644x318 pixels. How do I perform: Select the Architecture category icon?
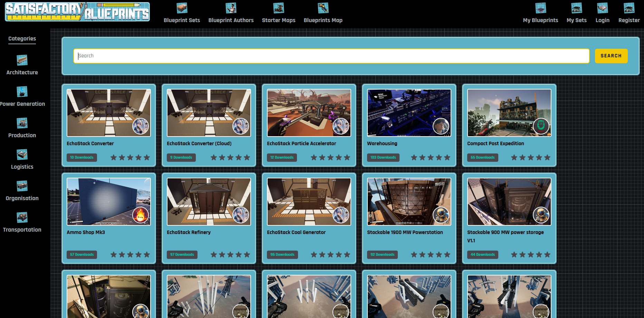pyautogui.click(x=22, y=60)
